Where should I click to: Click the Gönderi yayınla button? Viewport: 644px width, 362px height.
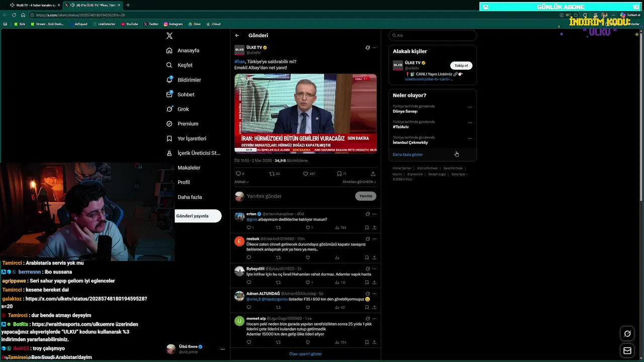[198, 216]
